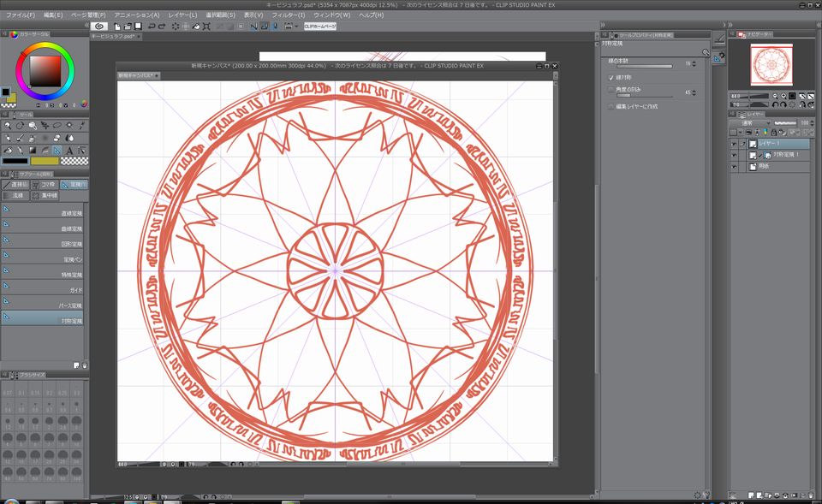Delete sub tool with trash icon
The width and height of the screenshot is (822, 504).
click(85, 365)
